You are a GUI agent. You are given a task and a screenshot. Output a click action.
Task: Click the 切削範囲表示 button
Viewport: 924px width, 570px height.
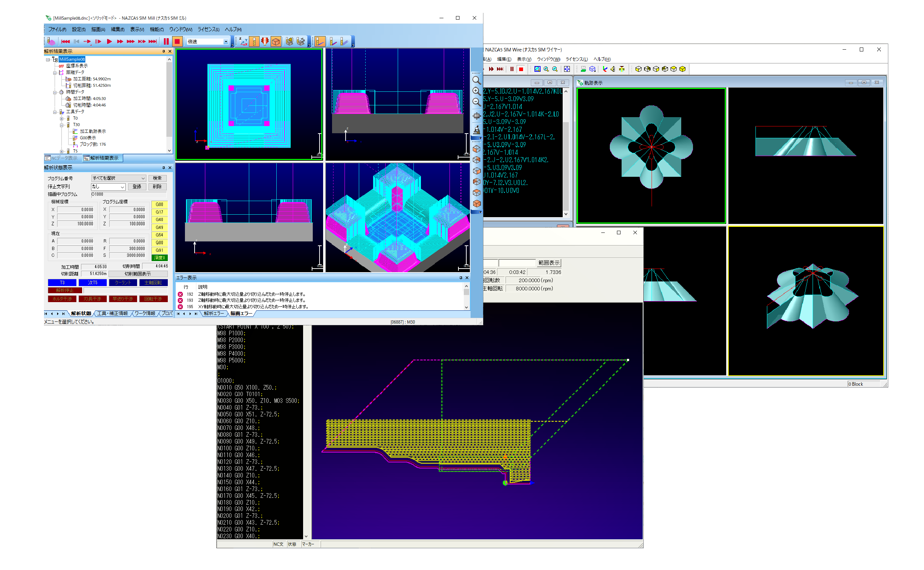click(x=138, y=274)
